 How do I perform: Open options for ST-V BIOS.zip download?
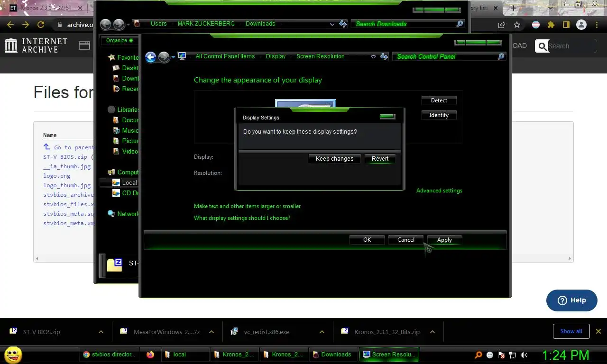(101, 332)
